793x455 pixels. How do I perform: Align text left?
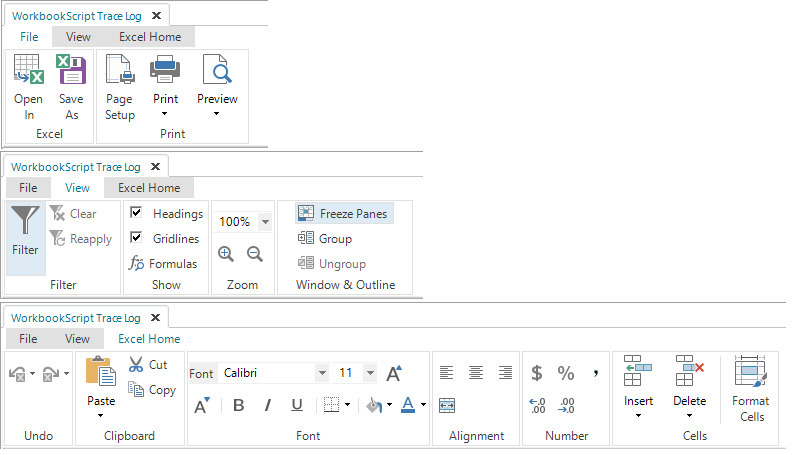coord(447,373)
